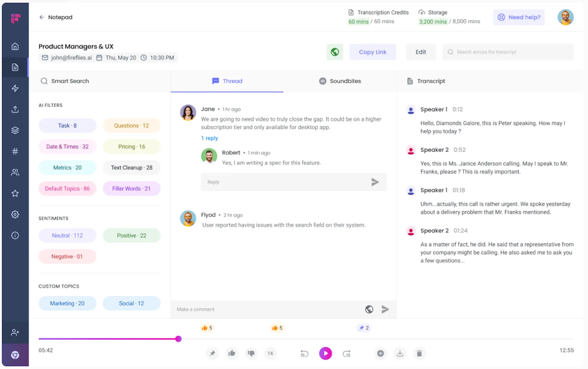The width and height of the screenshot is (588, 369).
Task: Click the pin 2 timeline marker
Action: tap(364, 328)
